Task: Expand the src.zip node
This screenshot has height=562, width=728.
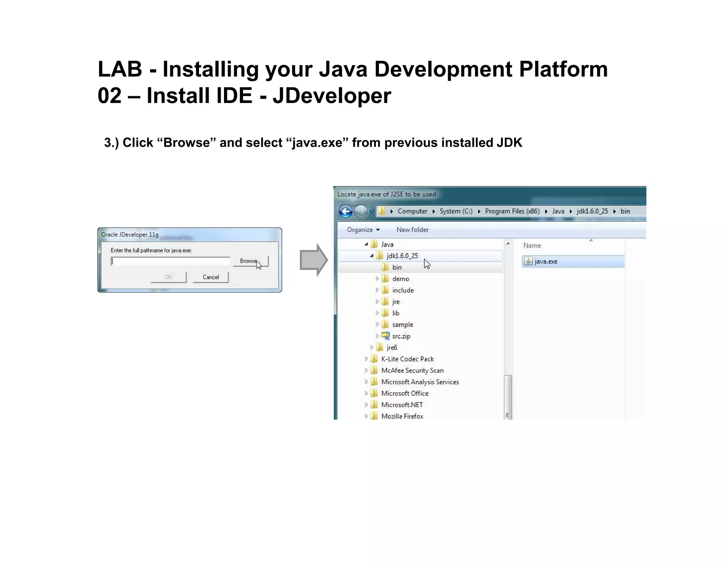Action: [x=377, y=336]
